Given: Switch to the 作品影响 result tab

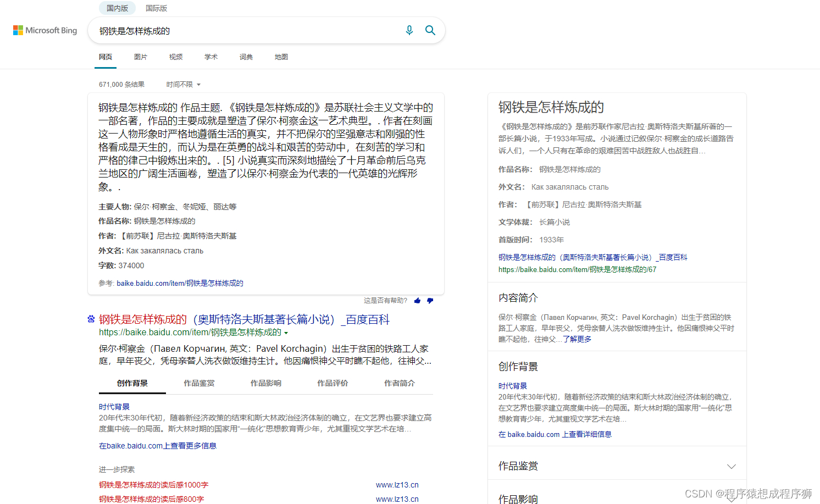Looking at the screenshot, I should (266, 383).
